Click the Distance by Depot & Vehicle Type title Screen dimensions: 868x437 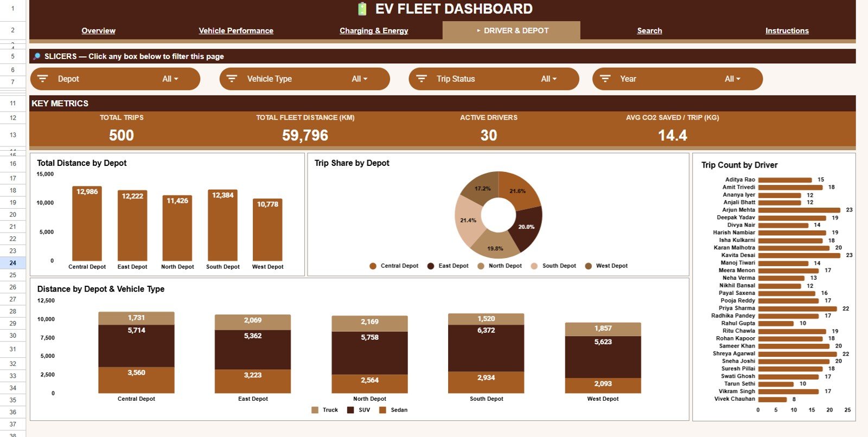tap(101, 290)
